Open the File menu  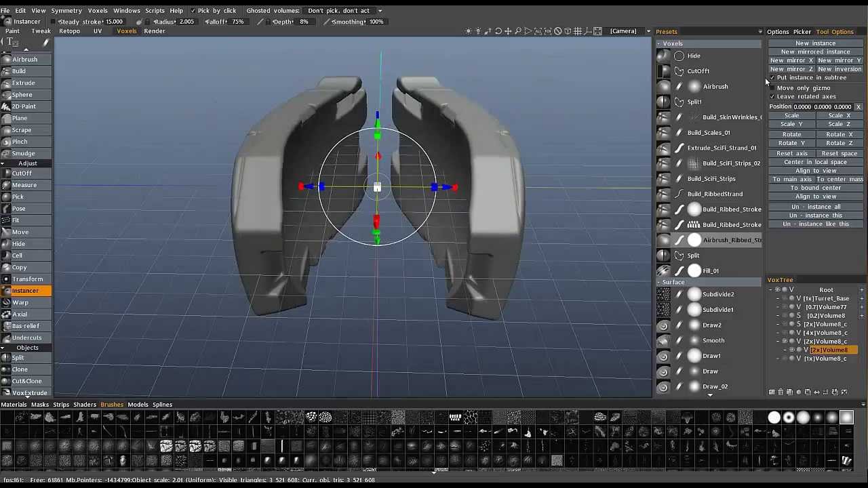[5, 11]
